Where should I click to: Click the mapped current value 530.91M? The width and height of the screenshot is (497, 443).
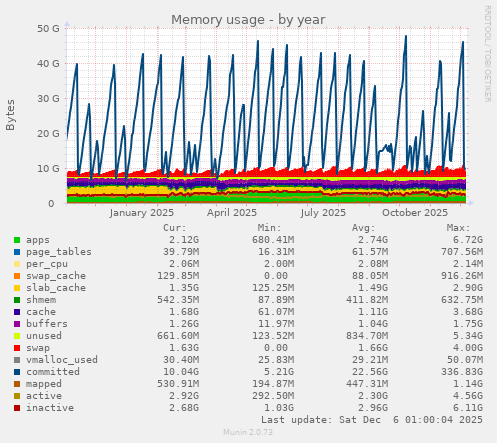point(178,384)
